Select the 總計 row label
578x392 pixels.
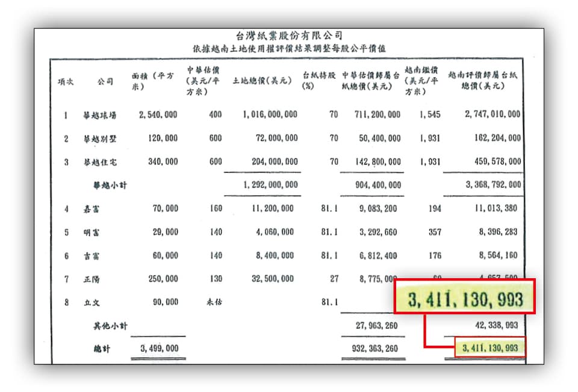102,349
